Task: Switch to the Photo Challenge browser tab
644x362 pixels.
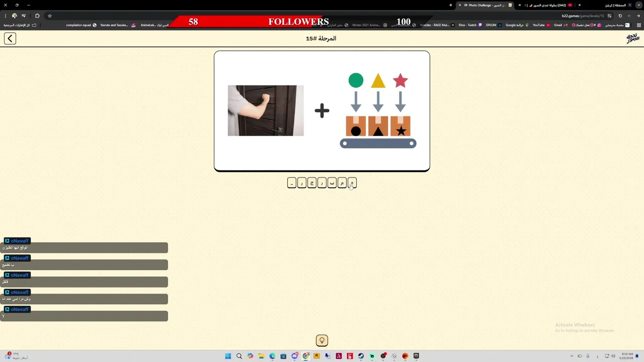Action: click(x=486, y=5)
